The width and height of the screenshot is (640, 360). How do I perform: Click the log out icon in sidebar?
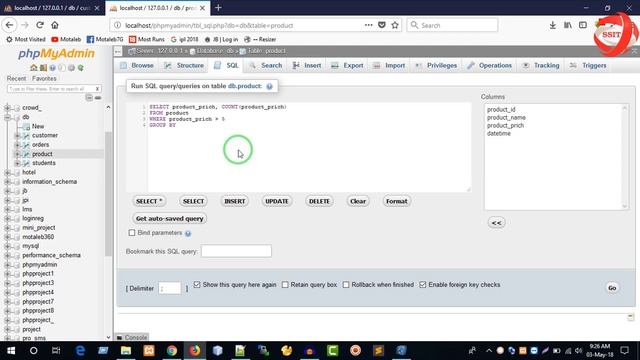(43, 68)
